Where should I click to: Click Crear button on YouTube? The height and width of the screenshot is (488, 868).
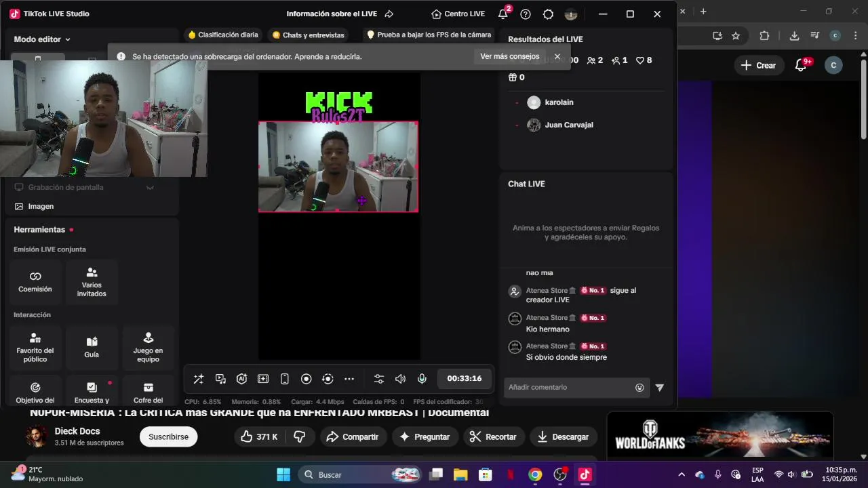click(x=758, y=65)
